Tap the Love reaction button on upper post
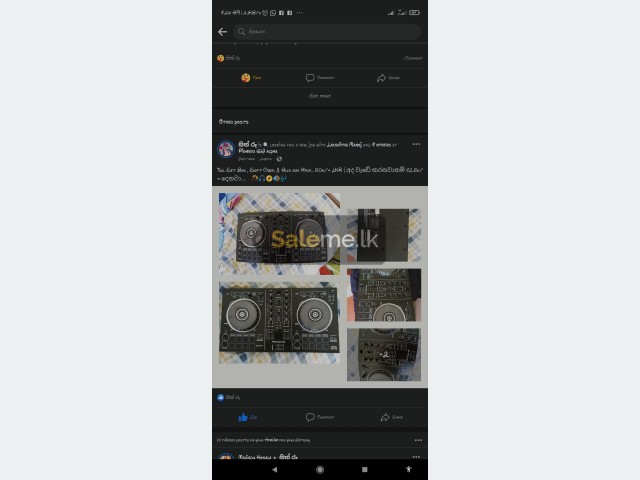The image size is (640, 480). (x=251, y=78)
